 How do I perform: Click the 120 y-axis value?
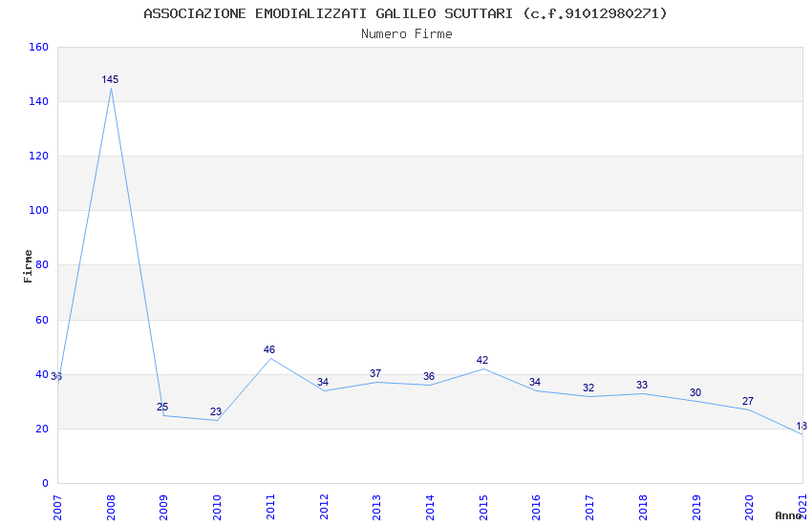point(39,156)
